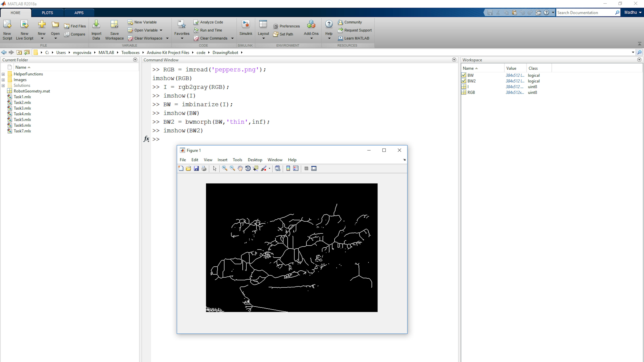Viewport: 644px width, 362px height.
Task: Expand the Solutions folder
Action: point(3,86)
